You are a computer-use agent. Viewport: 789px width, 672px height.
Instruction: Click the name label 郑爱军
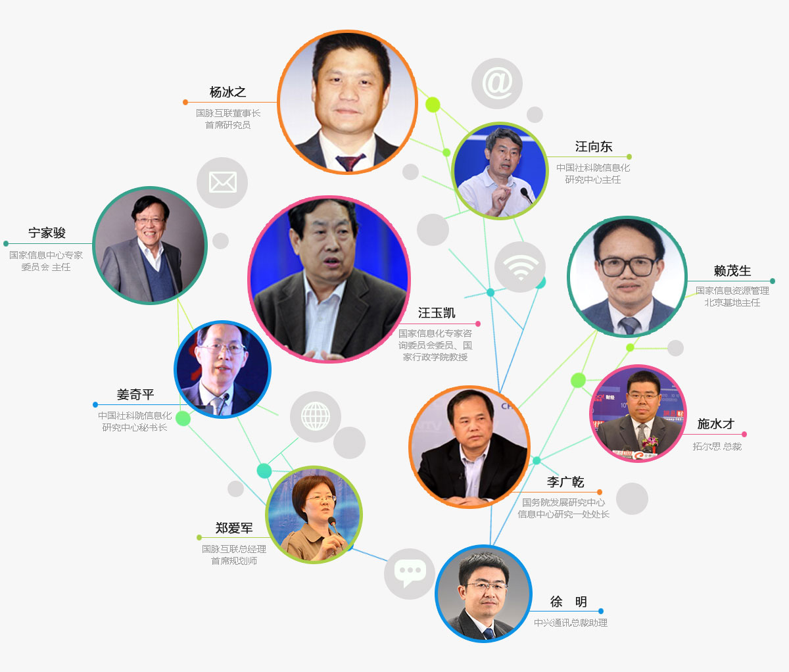click(x=234, y=528)
